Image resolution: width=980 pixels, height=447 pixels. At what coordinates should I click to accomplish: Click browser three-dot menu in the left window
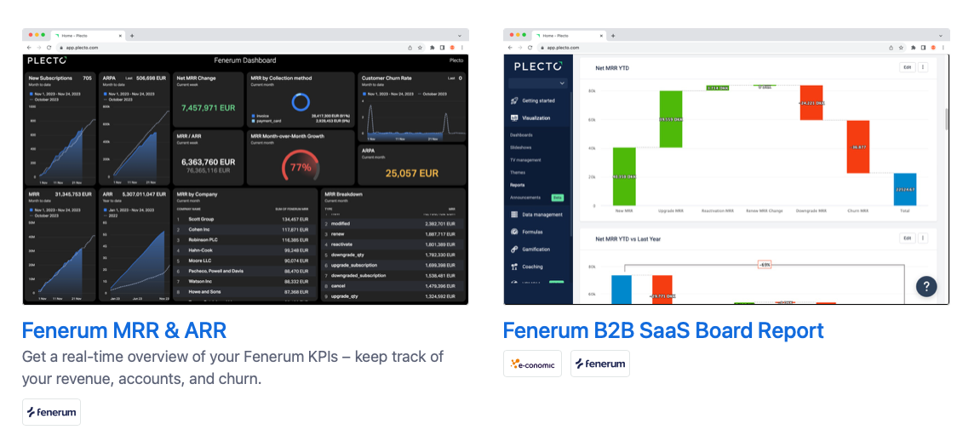tap(461, 48)
